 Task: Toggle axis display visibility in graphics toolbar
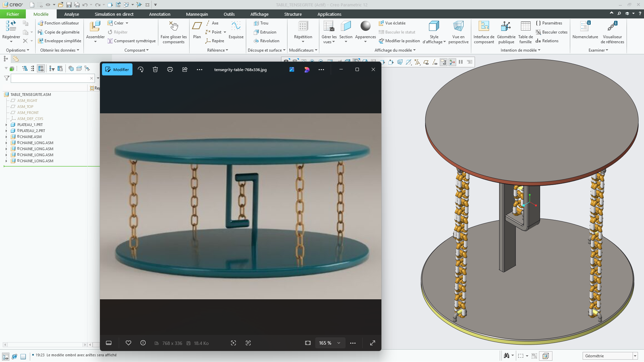point(435,62)
